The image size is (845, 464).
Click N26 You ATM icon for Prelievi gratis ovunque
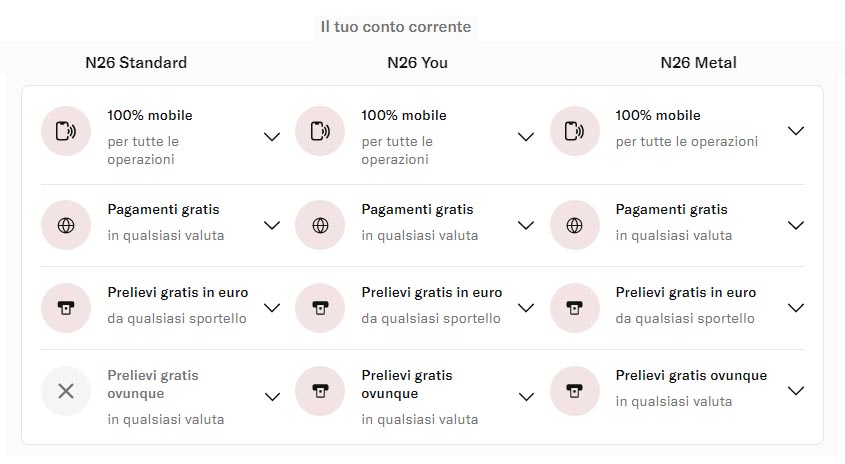coord(320,391)
